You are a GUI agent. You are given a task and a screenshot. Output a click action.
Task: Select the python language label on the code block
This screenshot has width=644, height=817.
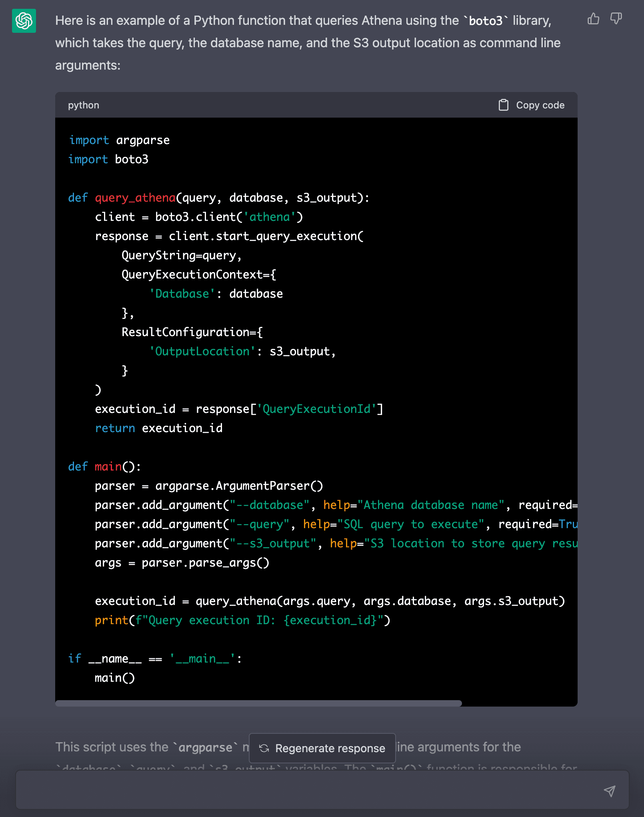[x=83, y=105]
